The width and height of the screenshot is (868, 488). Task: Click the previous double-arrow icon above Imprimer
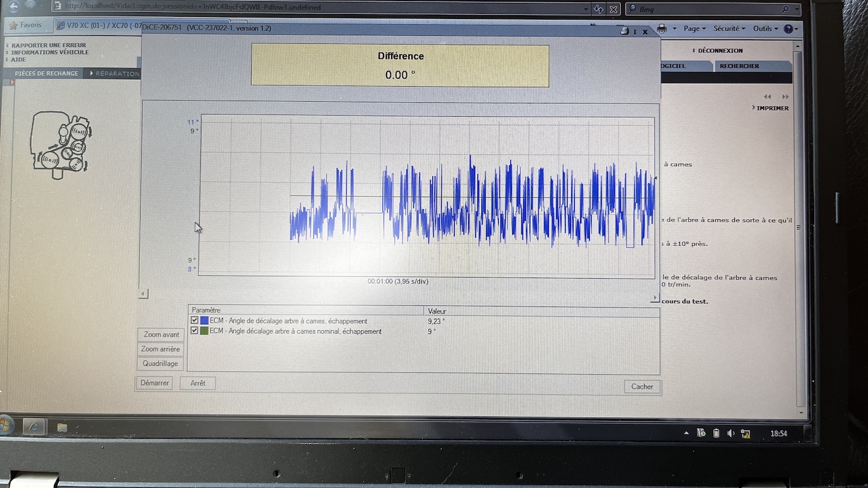(767, 97)
